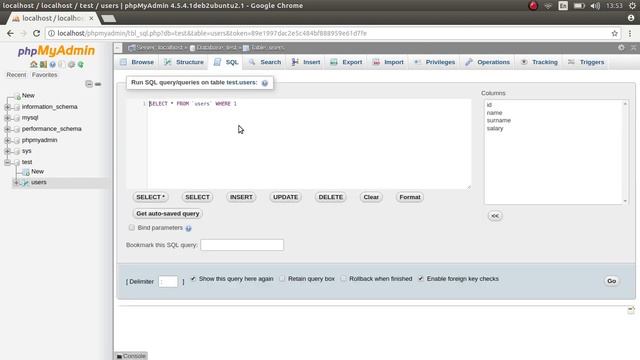Image resolution: width=640 pixels, height=360 pixels.
Task: Click Get auto-saved query button
Action: pyautogui.click(x=168, y=213)
